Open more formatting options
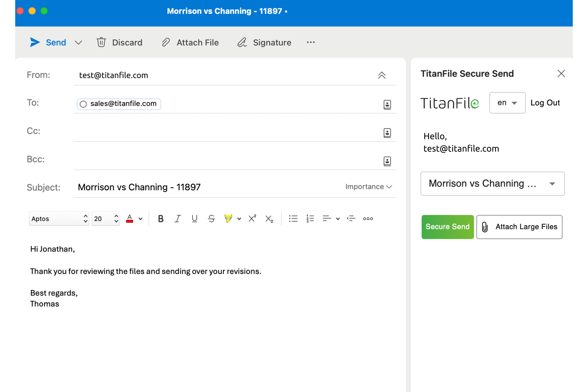Image resolution: width=588 pixels, height=392 pixels. (368, 219)
